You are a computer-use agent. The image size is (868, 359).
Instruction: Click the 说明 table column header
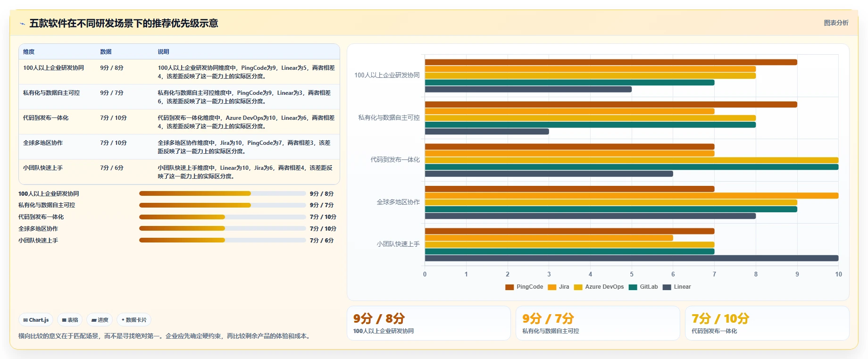pyautogui.click(x=163, y=52)
